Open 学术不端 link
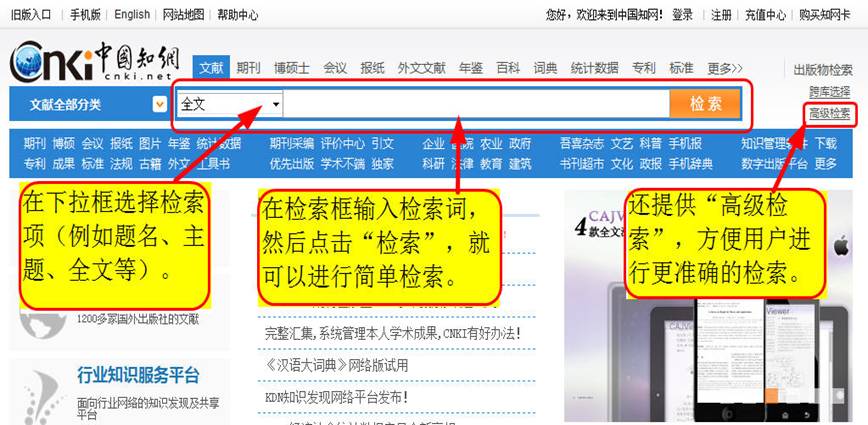This screenshot has height=425, width=868. click(343, 164)
